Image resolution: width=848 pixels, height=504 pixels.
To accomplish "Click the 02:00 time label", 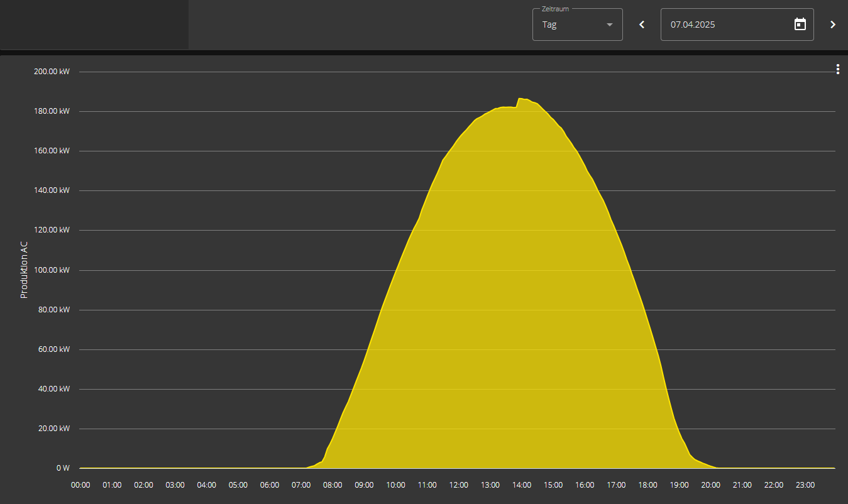I will [x=143, y=485].
